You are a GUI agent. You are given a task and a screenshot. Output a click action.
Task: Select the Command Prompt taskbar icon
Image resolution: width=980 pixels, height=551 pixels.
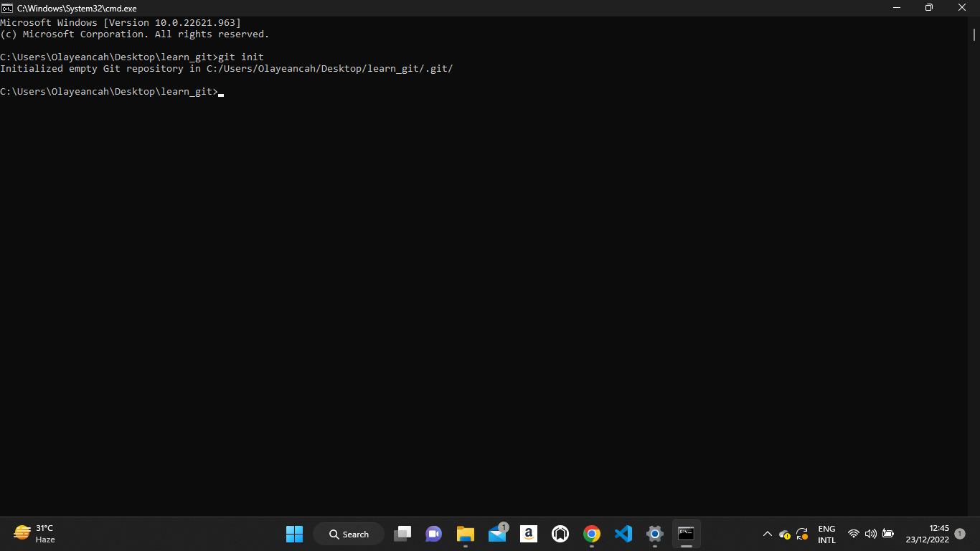[687, 534]
